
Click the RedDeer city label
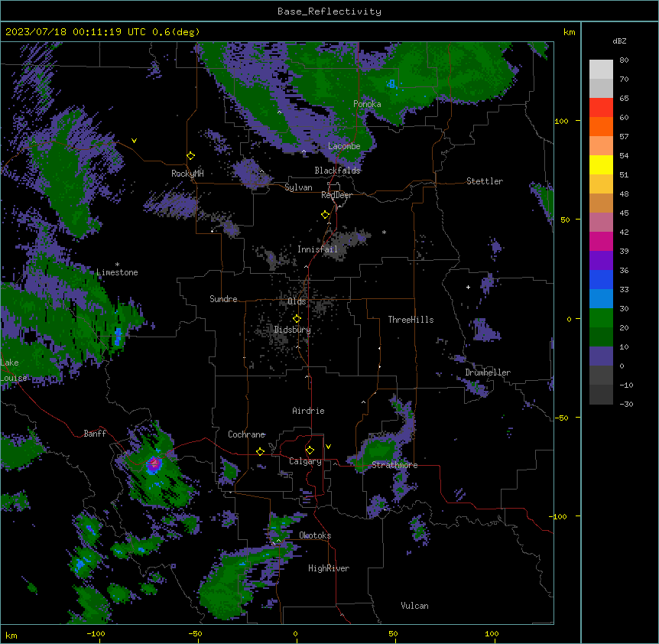point(337,195)
